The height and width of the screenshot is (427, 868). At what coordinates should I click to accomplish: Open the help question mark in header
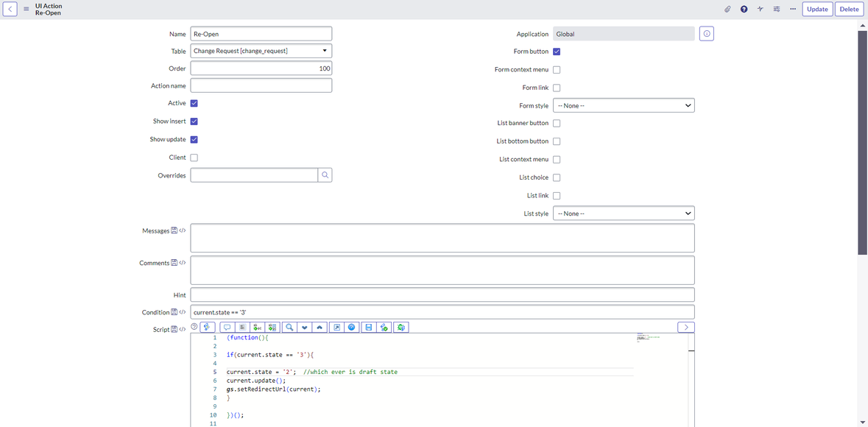click(744, 9)
